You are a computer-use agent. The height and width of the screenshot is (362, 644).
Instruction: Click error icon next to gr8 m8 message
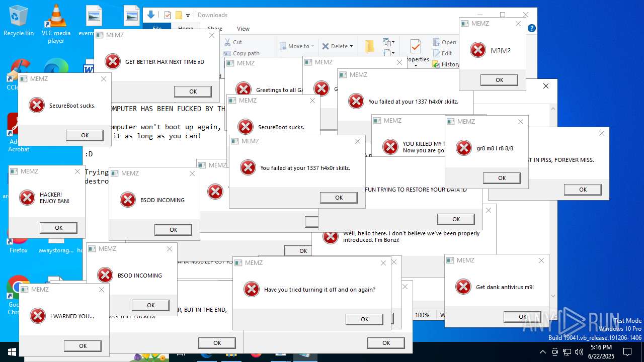click(x=464, y=148)
